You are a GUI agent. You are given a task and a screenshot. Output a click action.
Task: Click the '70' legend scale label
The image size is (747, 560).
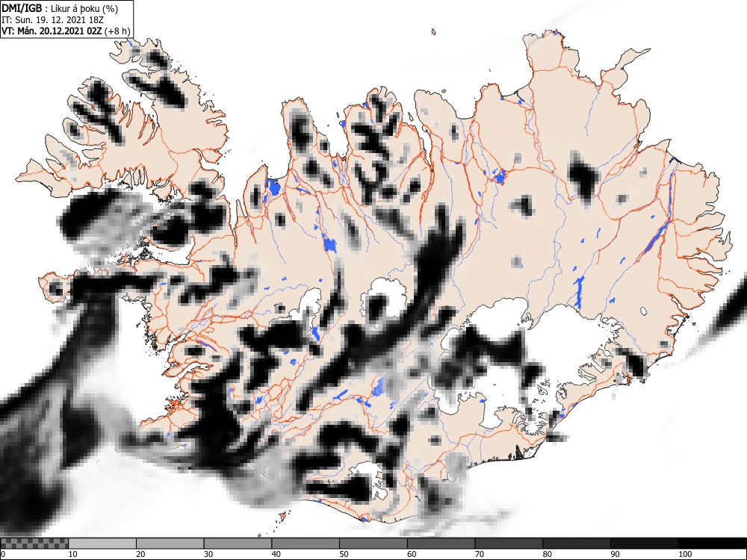[x=480, y=554]
